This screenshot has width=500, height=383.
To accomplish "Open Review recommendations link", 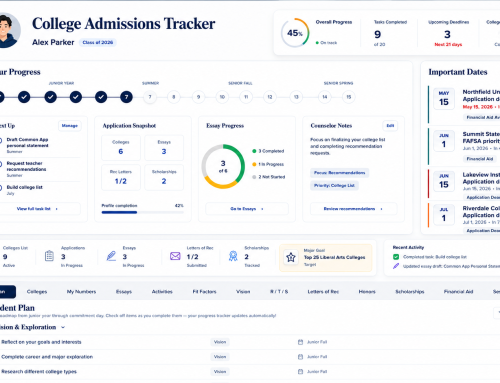I will 353,209.
